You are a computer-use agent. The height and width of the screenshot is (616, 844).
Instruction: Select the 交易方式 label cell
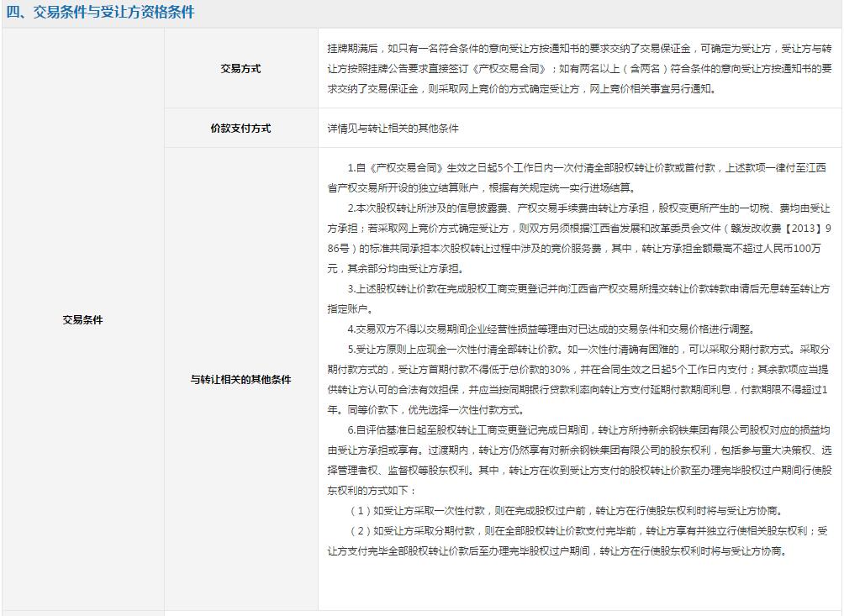tap(240, 69)
